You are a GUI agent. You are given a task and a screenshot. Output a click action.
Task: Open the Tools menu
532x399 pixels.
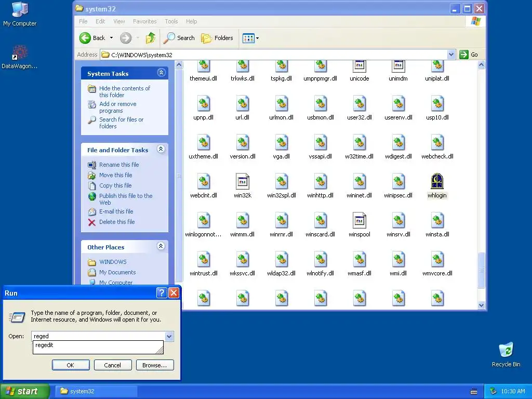[171, 21]
